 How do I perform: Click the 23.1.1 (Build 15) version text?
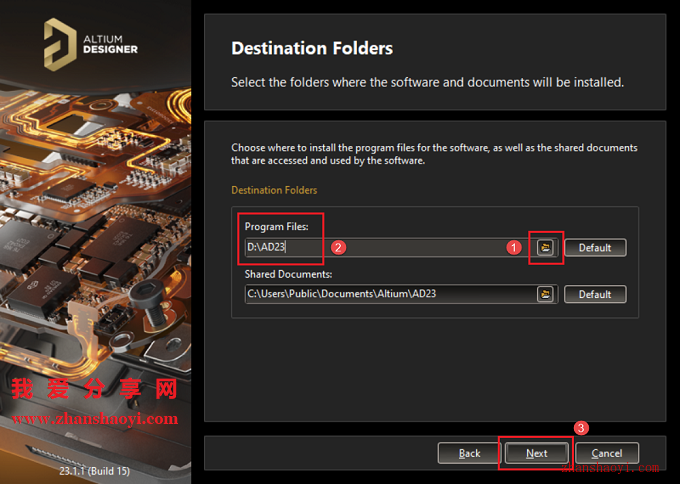(x=95, y=471)
